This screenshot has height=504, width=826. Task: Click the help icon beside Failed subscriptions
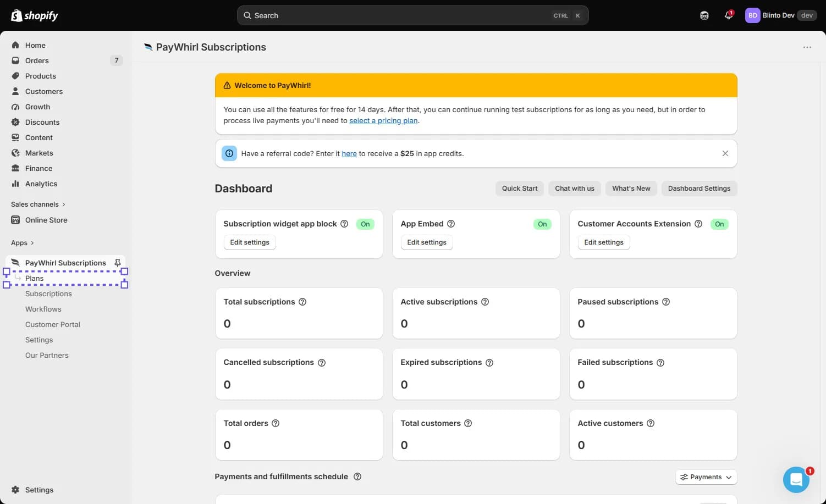(x=660, y=363)
